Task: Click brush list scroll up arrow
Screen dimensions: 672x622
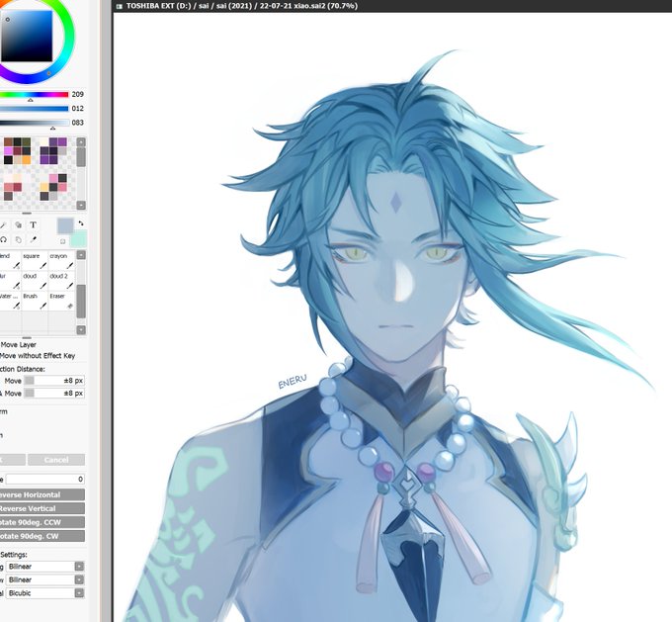Action: (81, 255)
